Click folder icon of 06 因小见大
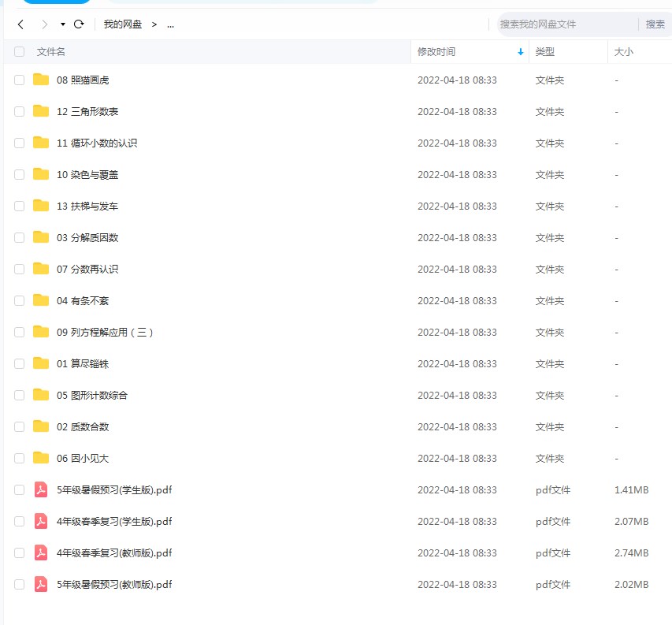The height and width of the screenshot is (625, 672). [x=41, y=457]
